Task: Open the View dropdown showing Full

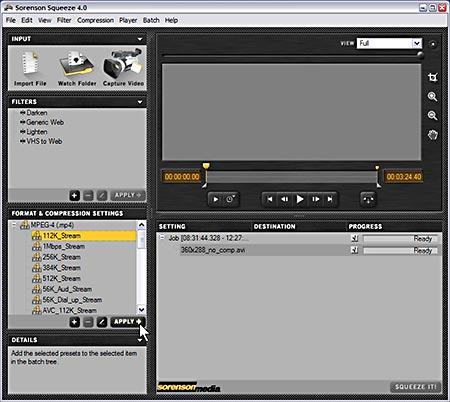Action: [x=389, y=43]
